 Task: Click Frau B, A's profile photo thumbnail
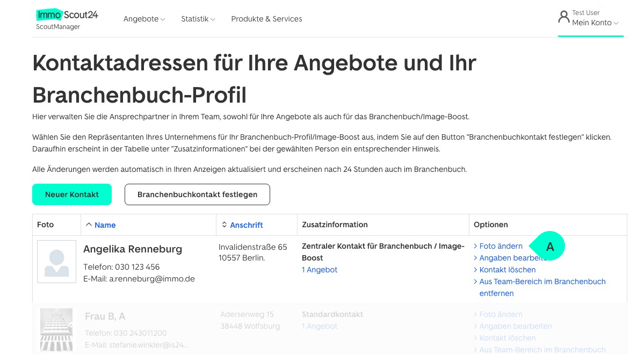(x=56, y=329)
